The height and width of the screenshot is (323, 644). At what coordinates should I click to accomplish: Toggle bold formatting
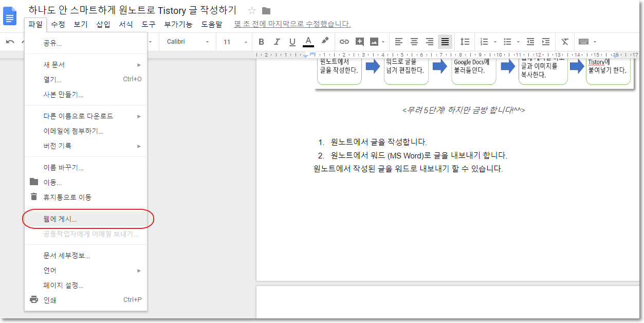pyautogui.click(x=261, y=42)
